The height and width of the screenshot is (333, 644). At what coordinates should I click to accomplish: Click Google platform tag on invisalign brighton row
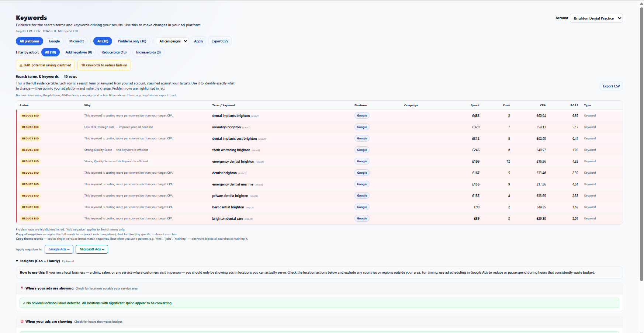click(x=362, y=127)
